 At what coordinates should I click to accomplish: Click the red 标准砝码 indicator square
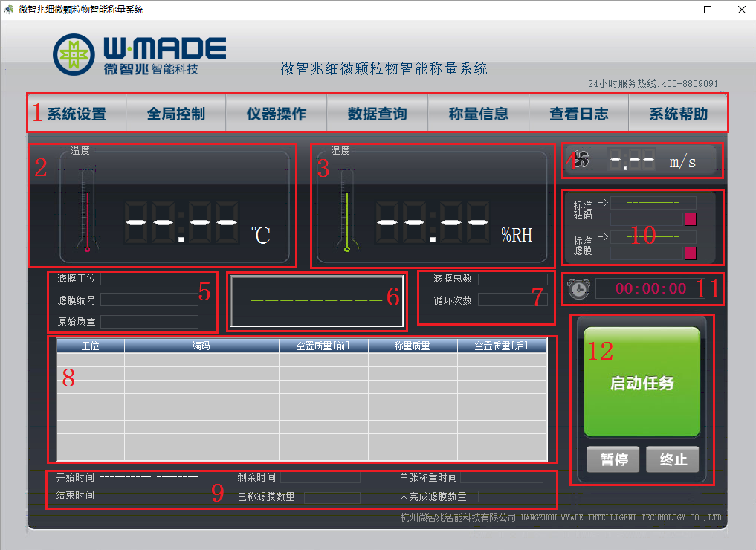[690, 219]
